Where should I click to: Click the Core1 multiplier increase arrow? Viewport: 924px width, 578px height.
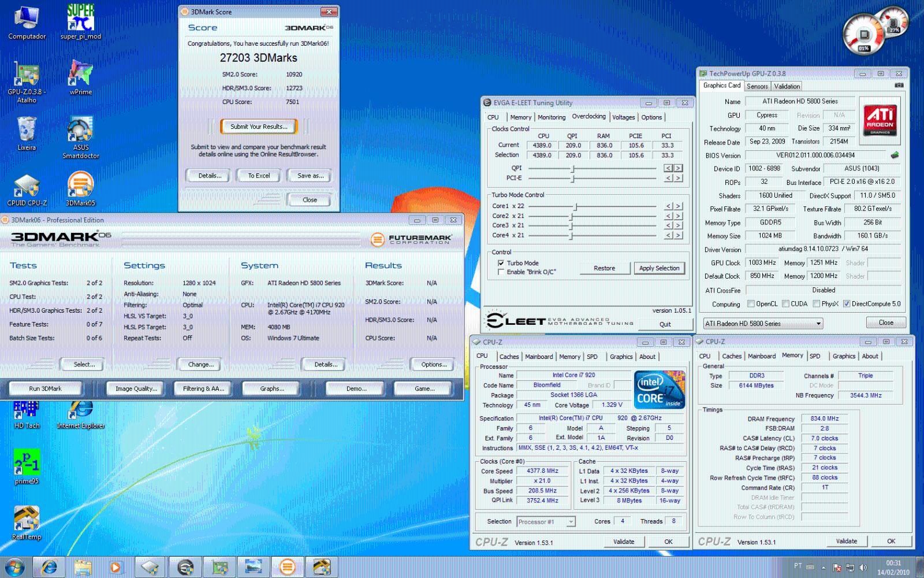point(678,206)
